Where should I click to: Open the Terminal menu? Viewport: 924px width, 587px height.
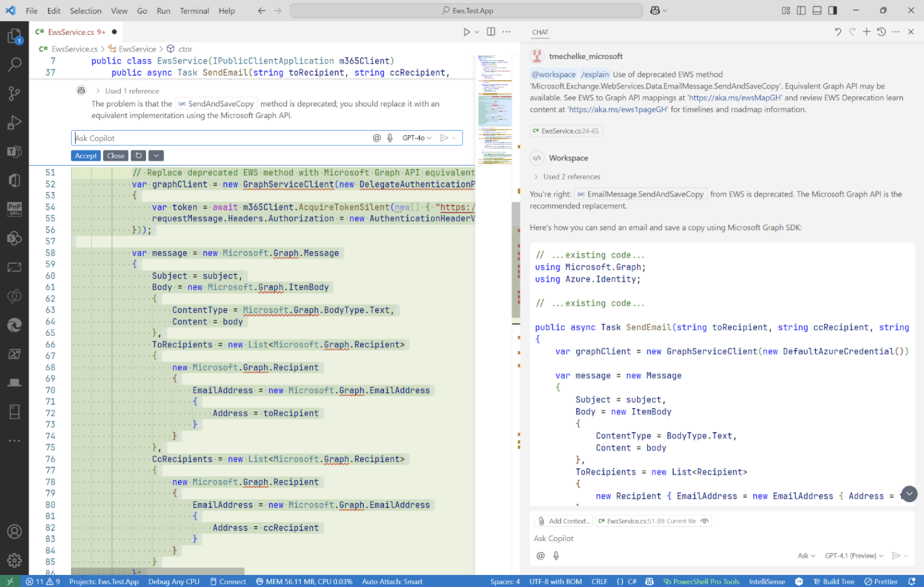(194, 10)
